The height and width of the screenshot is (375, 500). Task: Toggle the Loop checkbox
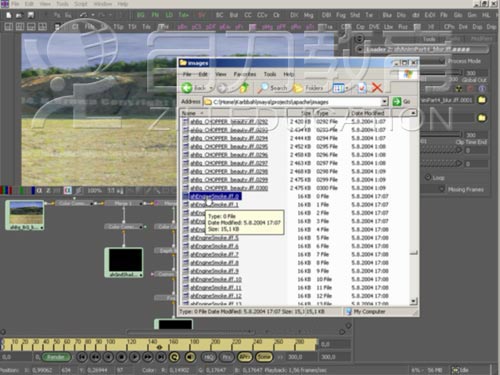pyautogui.click(x=428, y=177)
